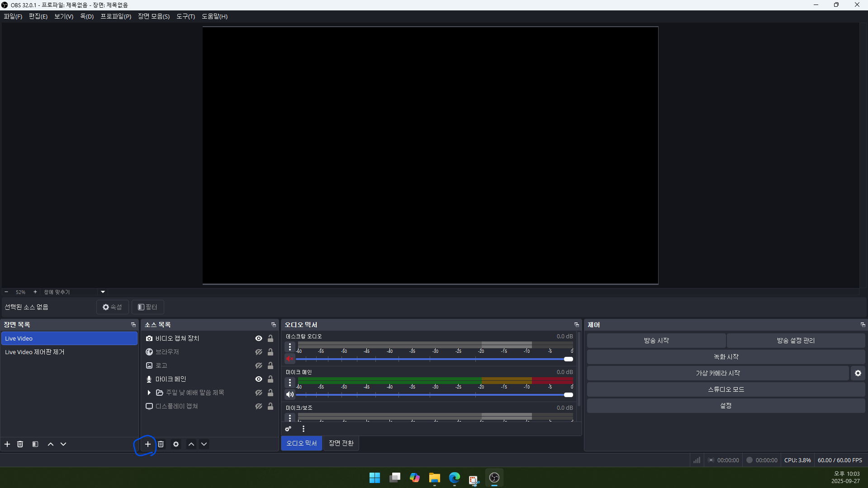Hide the 비디오 캡쳐 장치 source
The height and width of the screenshot is (488, 868).
coord(259,338)
